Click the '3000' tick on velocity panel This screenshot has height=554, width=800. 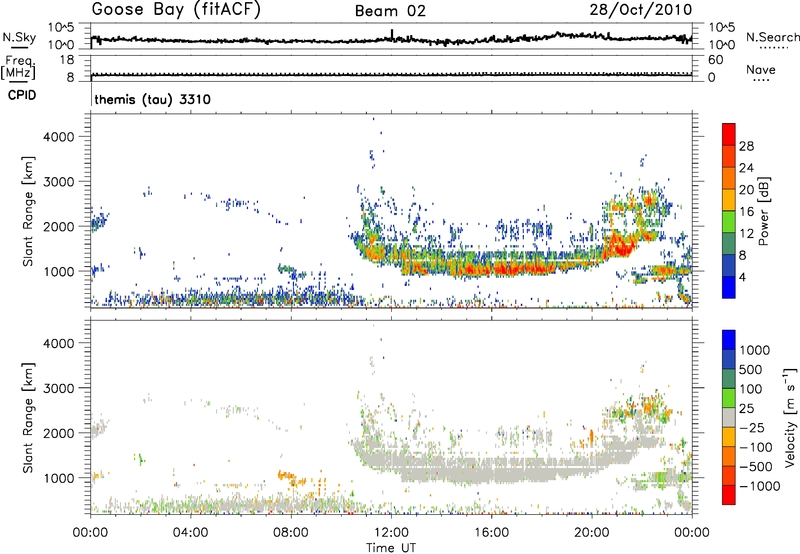point(59,388)
